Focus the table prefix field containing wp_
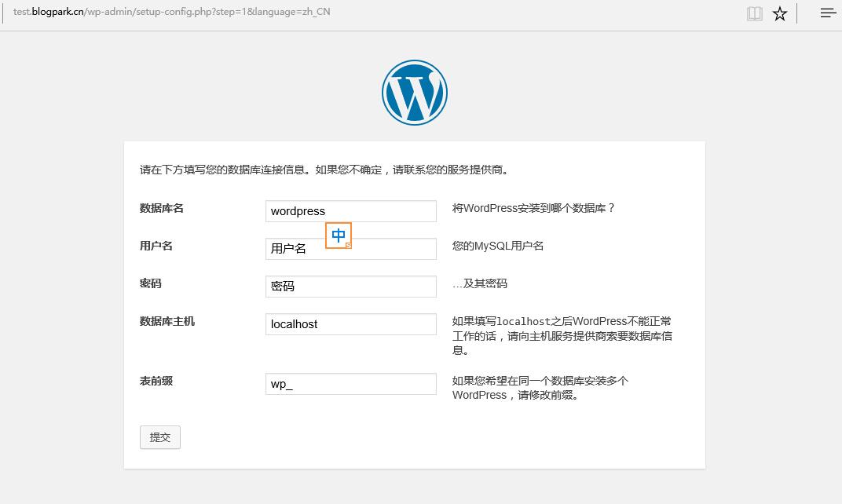 [350, 384]
